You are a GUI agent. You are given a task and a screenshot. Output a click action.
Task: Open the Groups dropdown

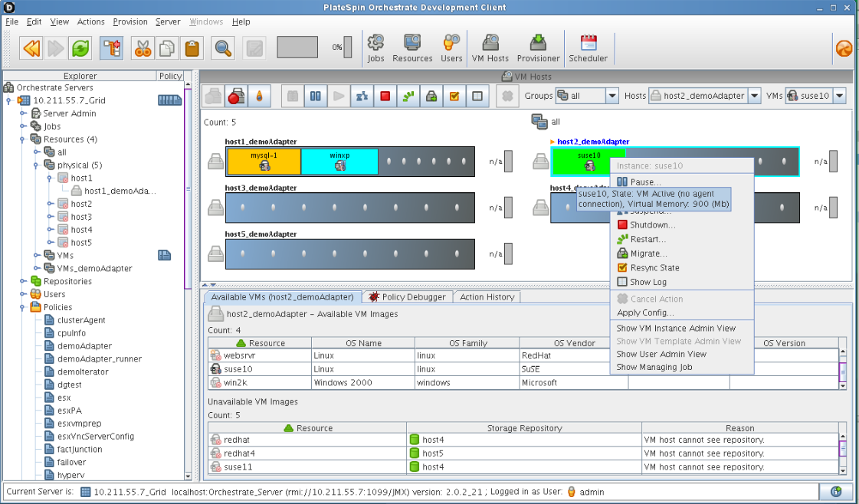(x=586, y=96)
